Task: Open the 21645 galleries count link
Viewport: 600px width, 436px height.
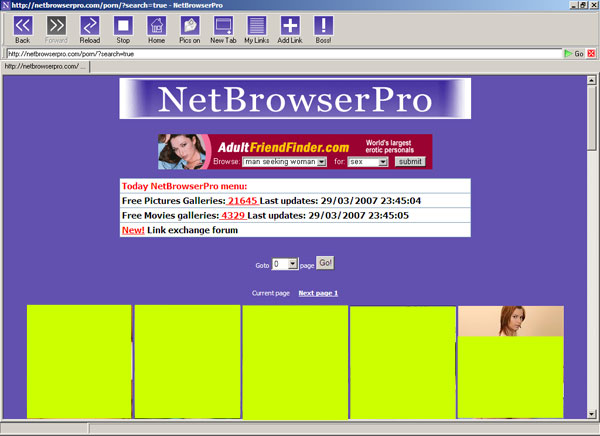Action: click(243, 201)
